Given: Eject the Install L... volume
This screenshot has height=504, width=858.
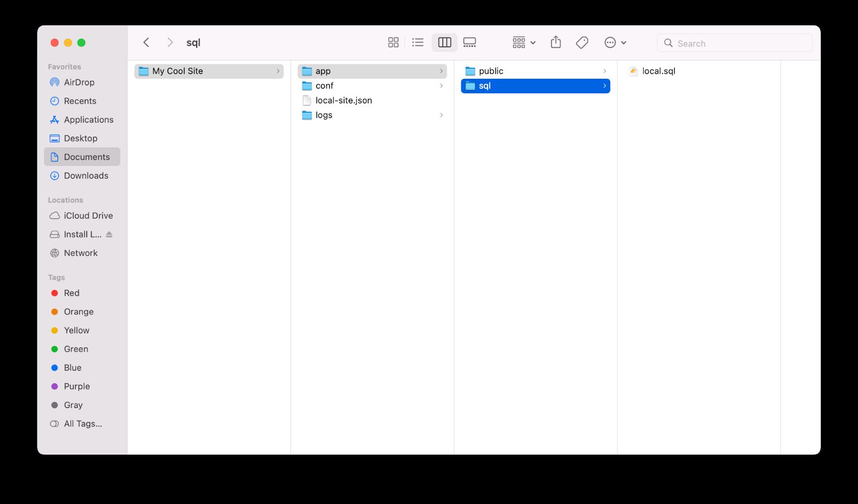Looking at the screenshot, I should tap(109, 234).
